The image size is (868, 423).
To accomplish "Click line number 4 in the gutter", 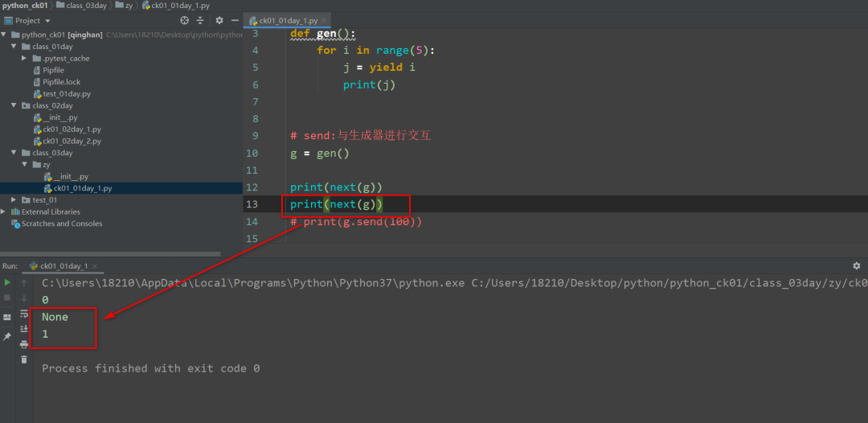I will point(255,51).
